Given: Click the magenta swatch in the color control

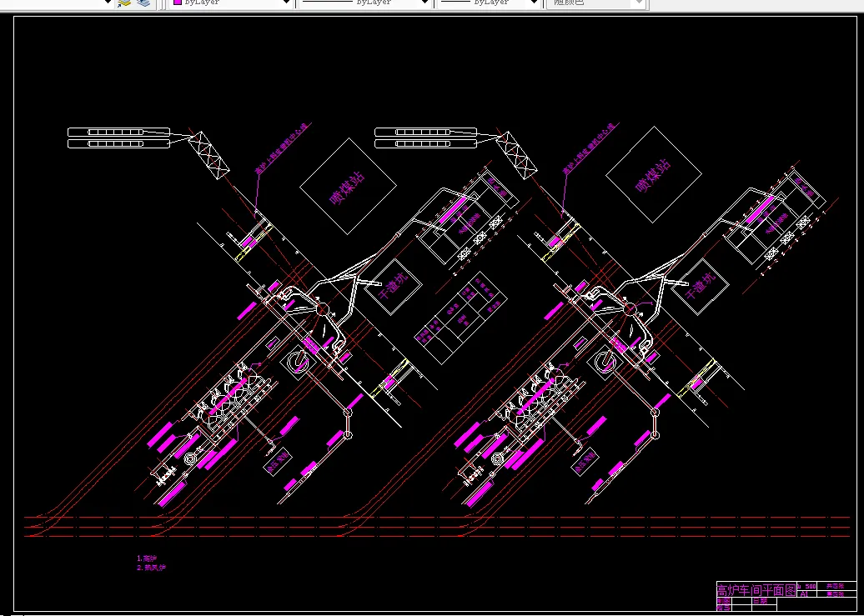Looking at the screenshot, I should [178, 3].
